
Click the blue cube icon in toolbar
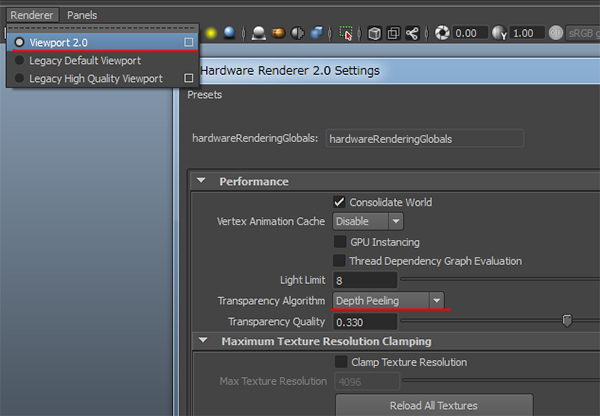point(317,34)
